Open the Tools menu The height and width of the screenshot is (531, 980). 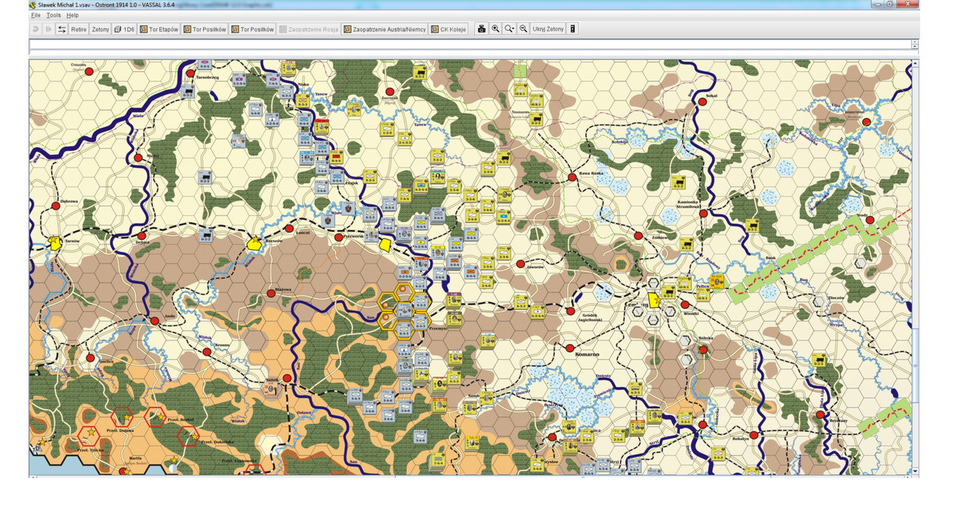point(54,15)
